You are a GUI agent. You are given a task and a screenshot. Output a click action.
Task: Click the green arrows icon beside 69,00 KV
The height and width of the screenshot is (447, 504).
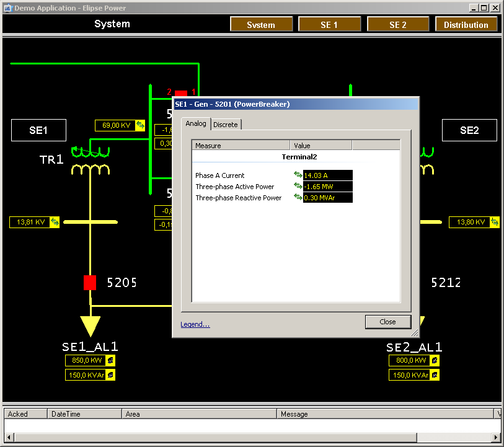[140, 125]
